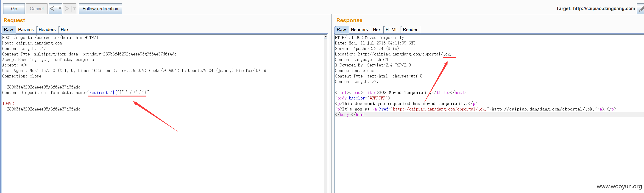This screenshot has height=193, width=644.
Task: Click the redirect:/${ payload in Content-Disposition
Action: (117, 93)
